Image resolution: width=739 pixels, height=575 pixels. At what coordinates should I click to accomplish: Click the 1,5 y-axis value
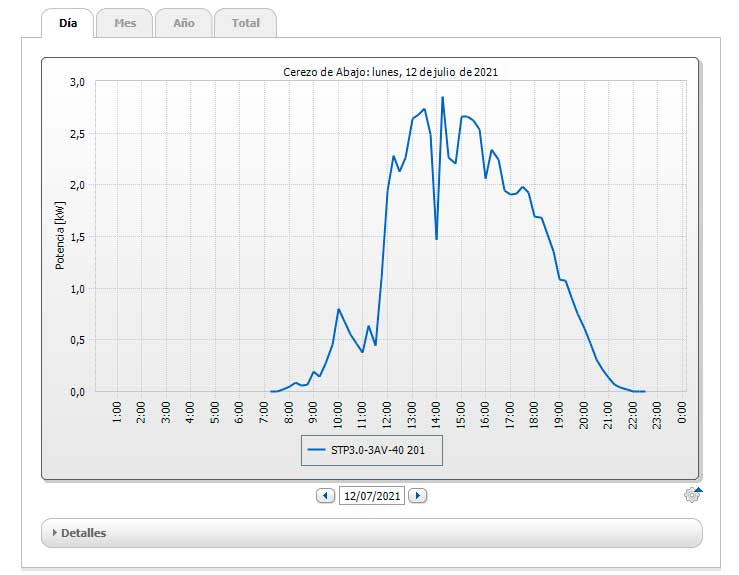point(77,237)
